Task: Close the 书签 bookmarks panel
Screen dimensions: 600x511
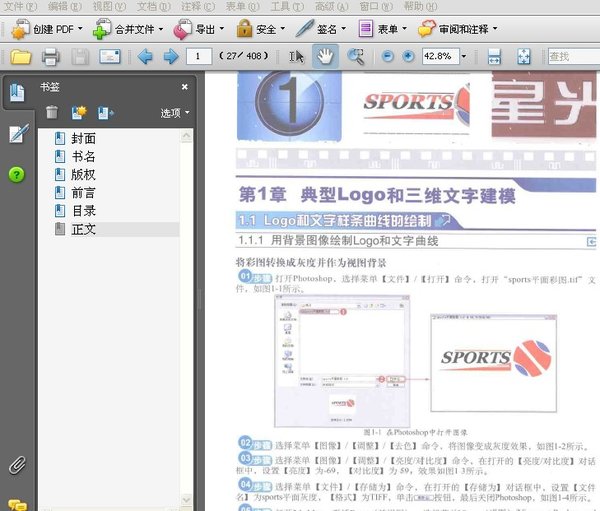Action: 185,87
